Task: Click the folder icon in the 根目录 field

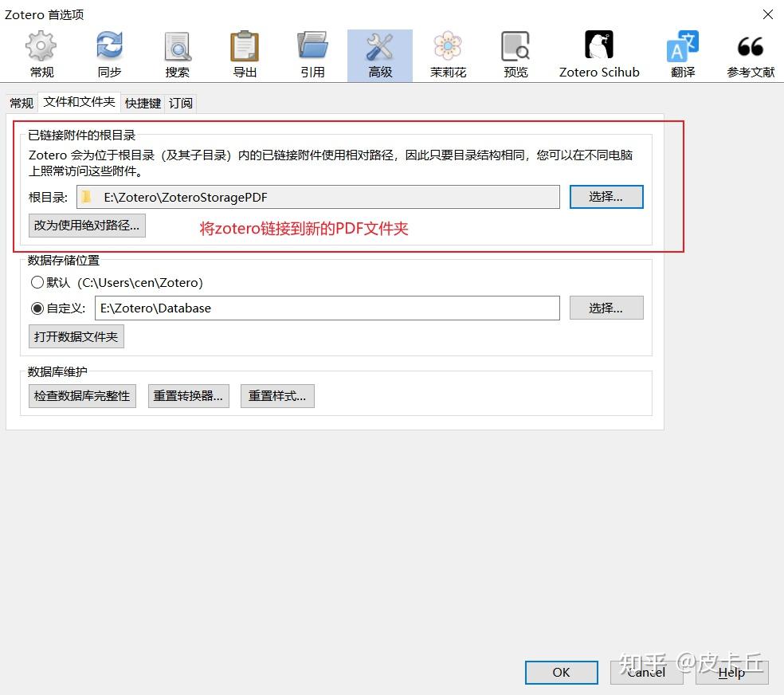Action: pyautogui.click(x=86, y=197)
